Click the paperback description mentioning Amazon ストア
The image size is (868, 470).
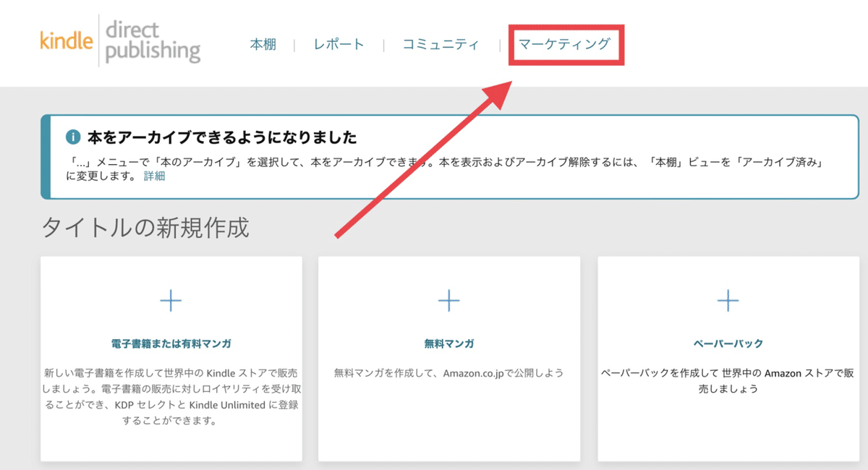(x=728, y=381)
